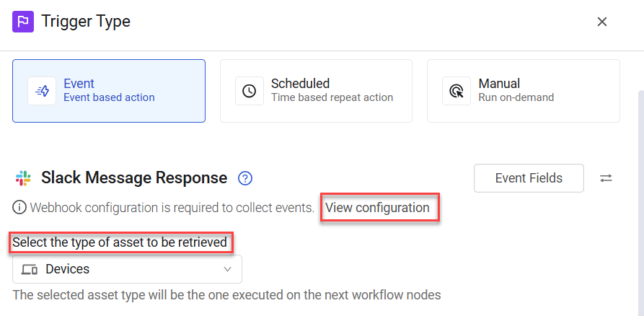Select the Scheduled trigger type card
This screenshot has width=644, height=316.
pyautogui.click(x=317, y=91)
